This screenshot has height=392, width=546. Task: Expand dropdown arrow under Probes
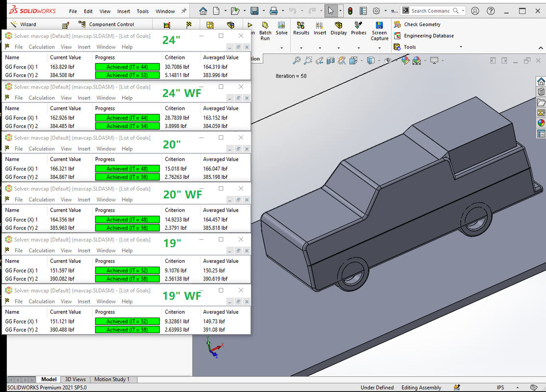359,48
